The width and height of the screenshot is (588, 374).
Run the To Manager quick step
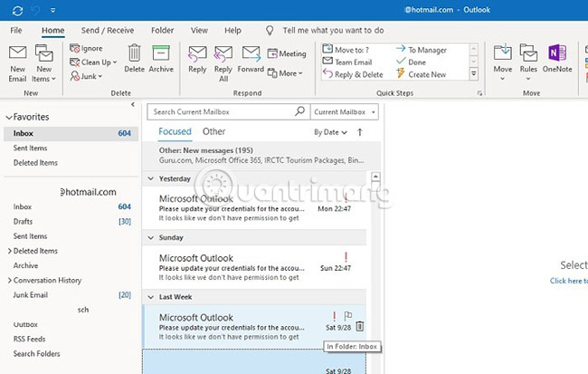click(x=422, y=50)
